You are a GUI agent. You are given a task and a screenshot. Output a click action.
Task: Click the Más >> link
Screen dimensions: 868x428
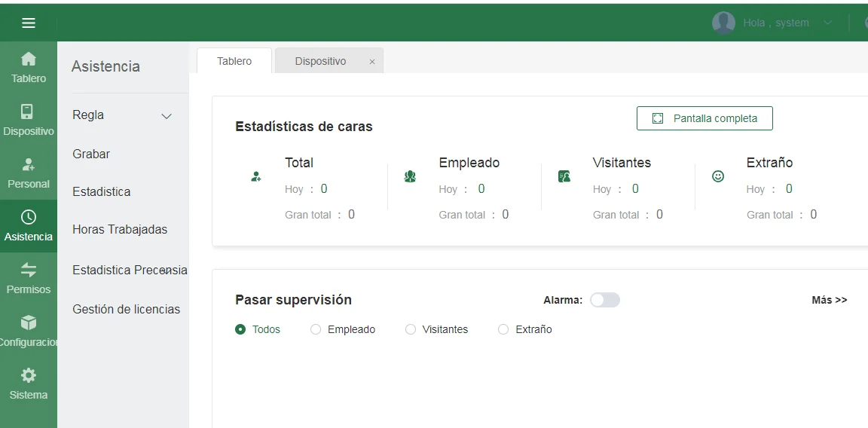[x=829, y=300]
